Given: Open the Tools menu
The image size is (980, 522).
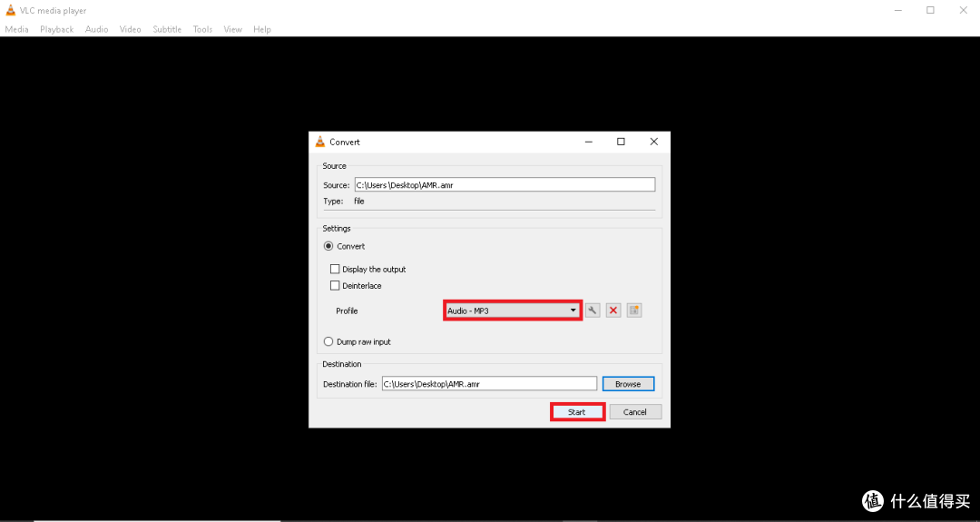Looking at the screenshot, I should click(x=202, y=29).
